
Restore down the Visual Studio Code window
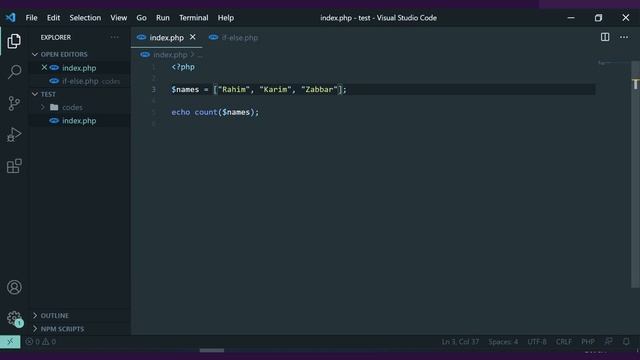(x=598, y=18)
